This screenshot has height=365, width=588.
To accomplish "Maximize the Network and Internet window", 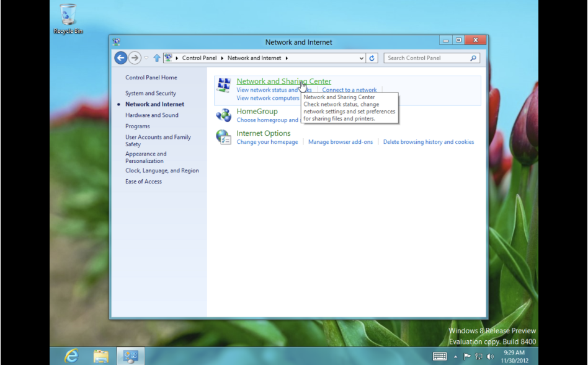I will [458, 40].
